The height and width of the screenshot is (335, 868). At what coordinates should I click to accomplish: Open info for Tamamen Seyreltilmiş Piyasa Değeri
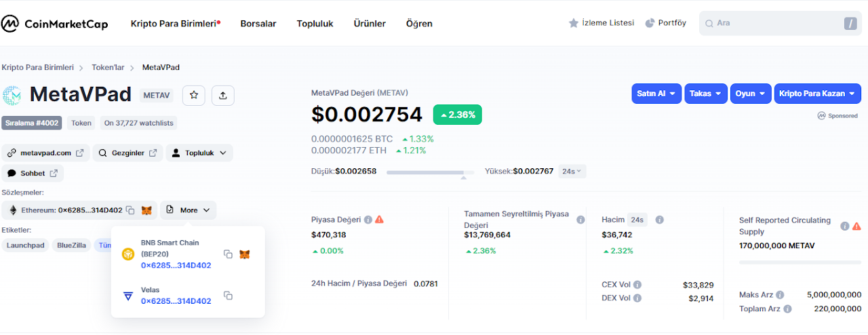tap(580, 220)
